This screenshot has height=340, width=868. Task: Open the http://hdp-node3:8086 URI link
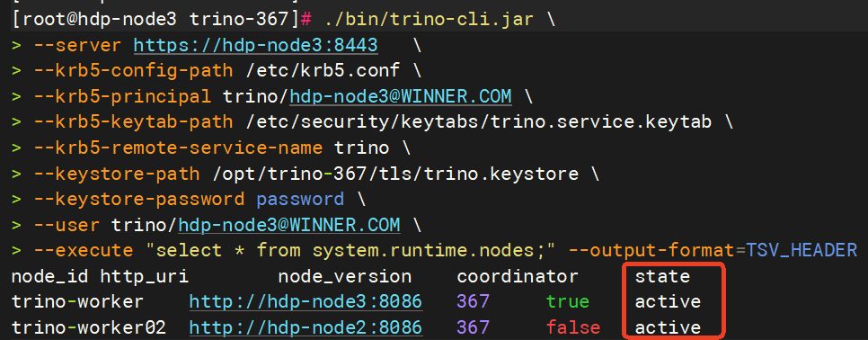(x=306, y=302)
